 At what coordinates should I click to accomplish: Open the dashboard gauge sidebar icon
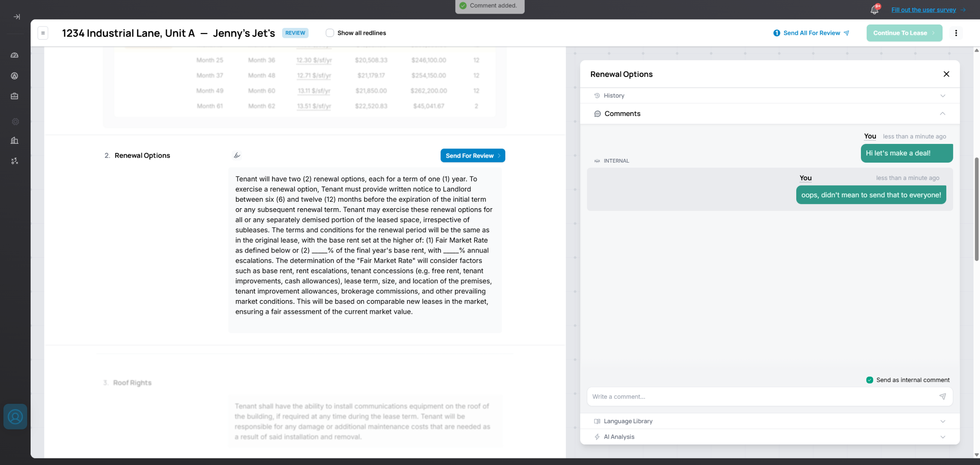pos(15,55)
